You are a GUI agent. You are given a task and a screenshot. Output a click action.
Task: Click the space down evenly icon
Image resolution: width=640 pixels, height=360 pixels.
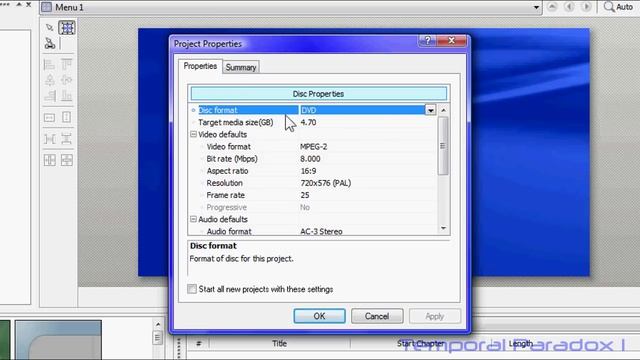(67, 139)
